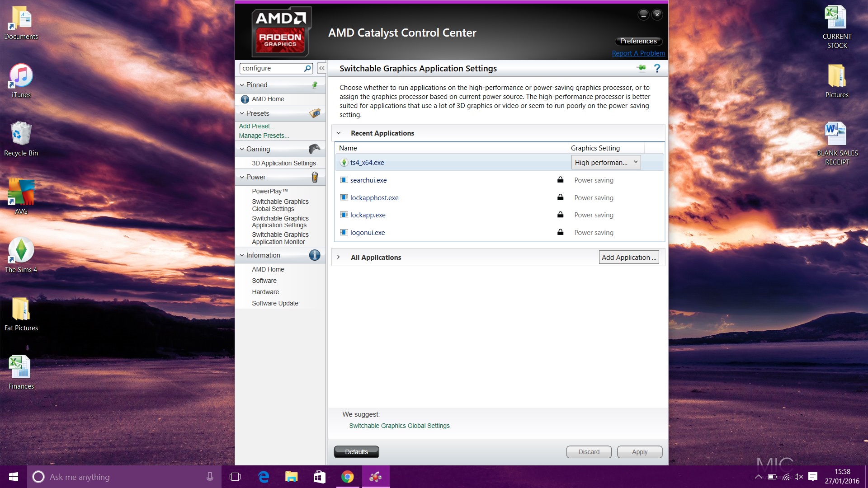Image resolution: width=868 pixels, height=488 pixels.
Task: Open Switchable Graphics Application Monitor
Action: (x=280, y=238)
